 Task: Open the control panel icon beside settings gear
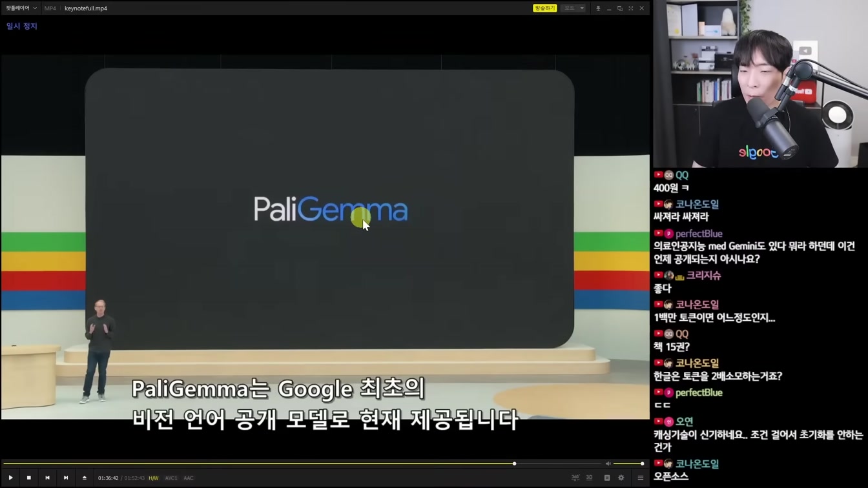click(607, 478)
